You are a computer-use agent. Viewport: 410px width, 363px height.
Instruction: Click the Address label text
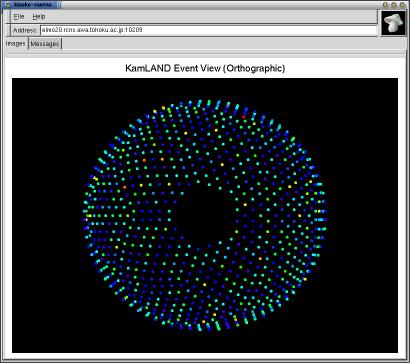[25, 30]
